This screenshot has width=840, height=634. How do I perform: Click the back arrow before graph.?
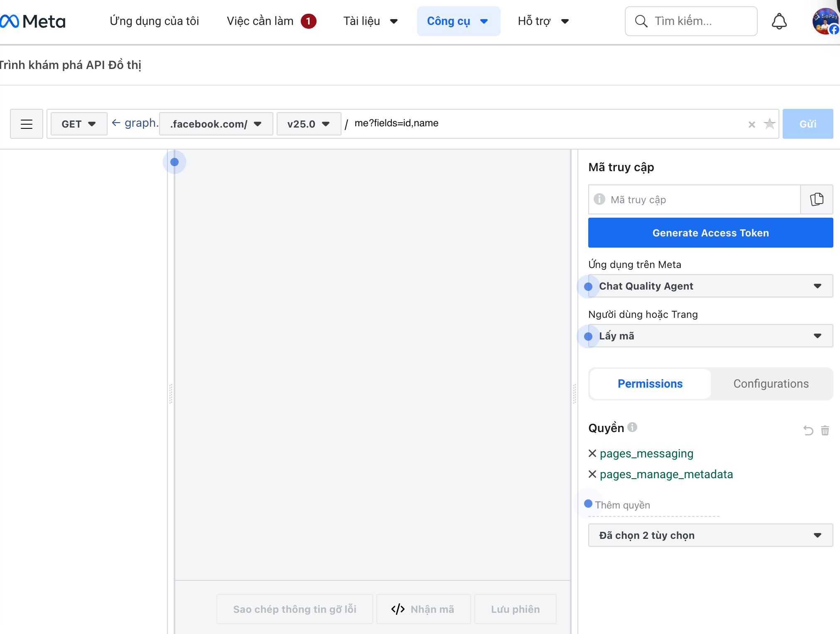116,123
